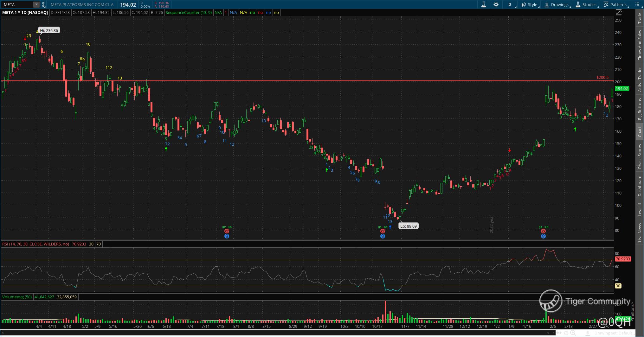The image size is (644, 337).
Task: Switch to the Active Trader side tab
Action: [x=640, y=79]
